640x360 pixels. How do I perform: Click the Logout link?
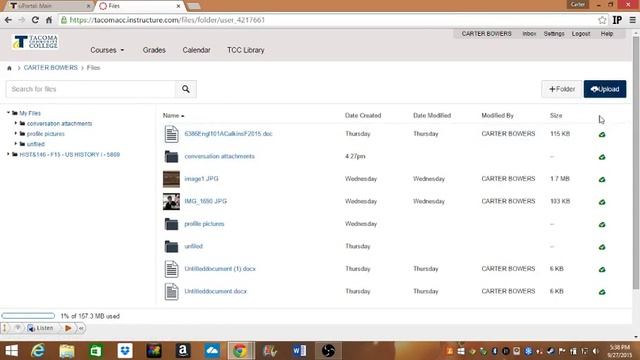pyautogui.click(x=581, y=34)
